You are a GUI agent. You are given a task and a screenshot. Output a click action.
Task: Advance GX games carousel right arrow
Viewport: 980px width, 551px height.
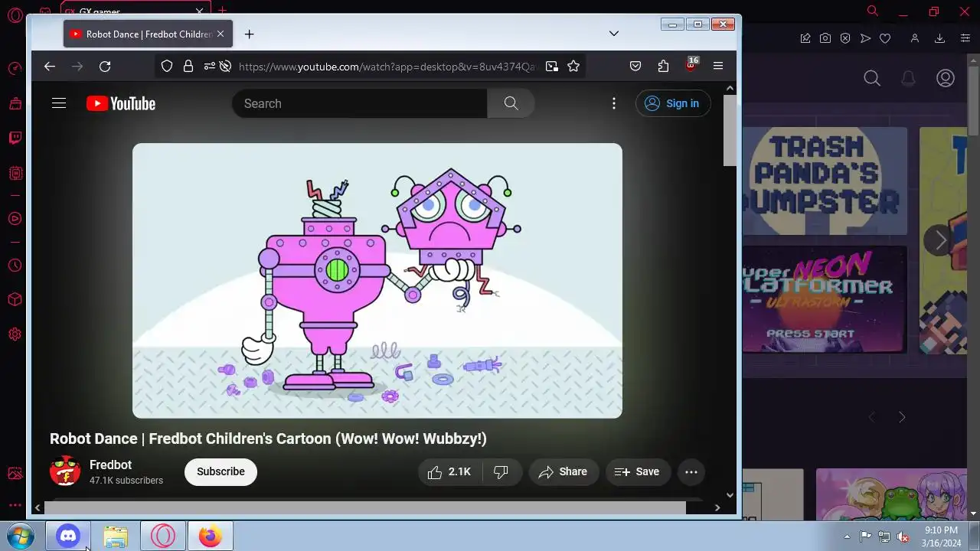[x=939, y=240]
